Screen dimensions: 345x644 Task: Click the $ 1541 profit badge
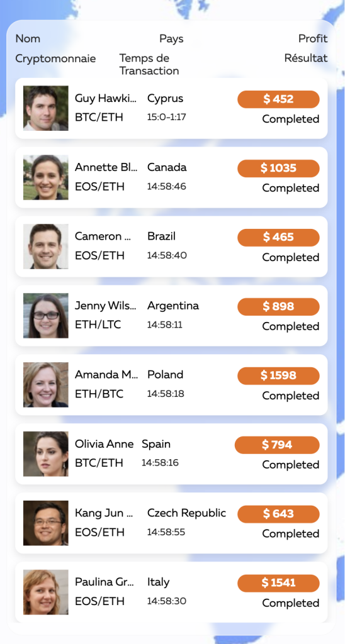pos(278,583)
